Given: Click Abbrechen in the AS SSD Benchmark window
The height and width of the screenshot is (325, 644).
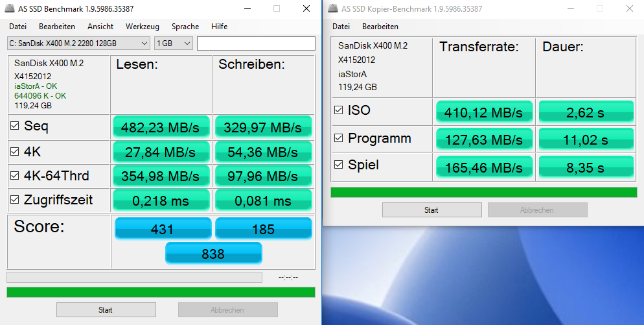Looking at the screenshot, I should (227, 310).
